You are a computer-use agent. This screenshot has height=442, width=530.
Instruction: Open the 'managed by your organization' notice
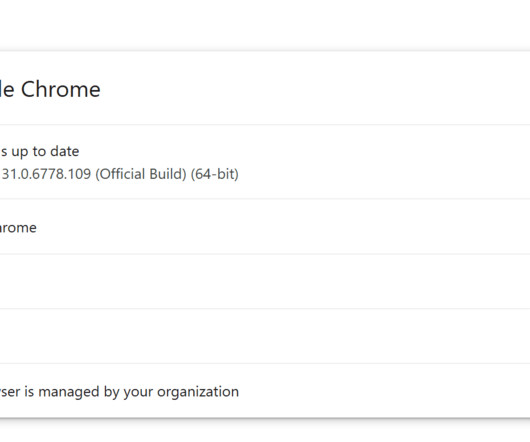pyautogui.click(x=265, y=391)
